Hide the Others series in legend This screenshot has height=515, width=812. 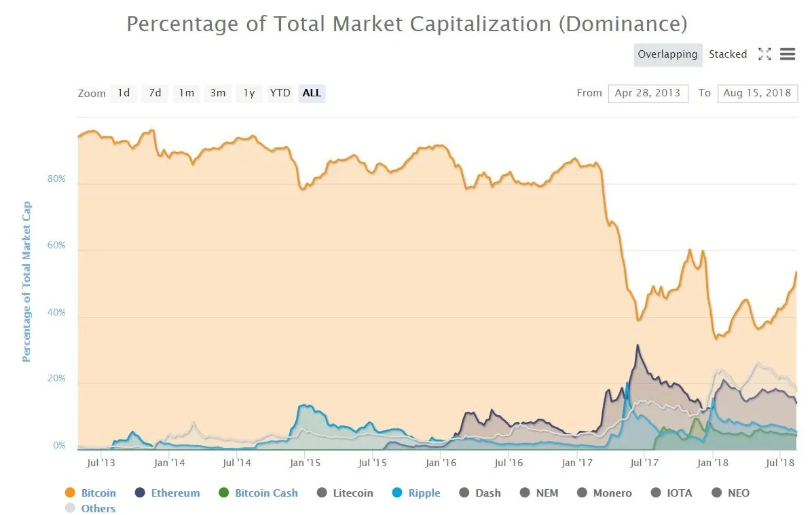point(90,508)
